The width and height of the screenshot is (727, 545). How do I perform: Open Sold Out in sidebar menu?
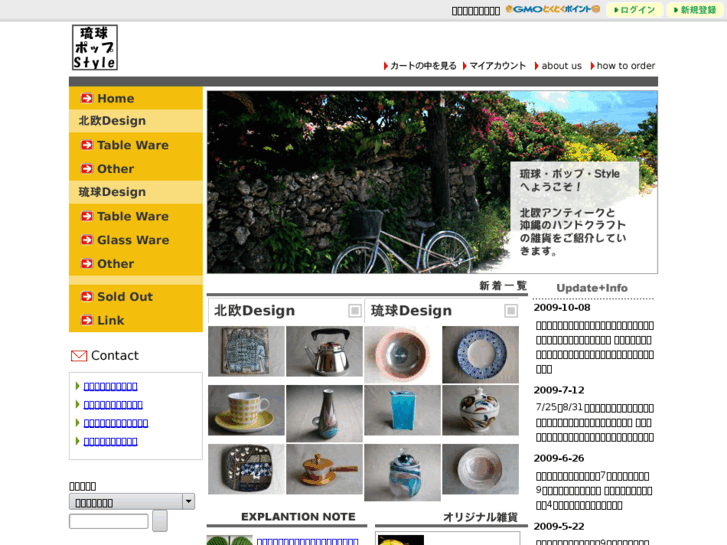[x=125, y=296]
